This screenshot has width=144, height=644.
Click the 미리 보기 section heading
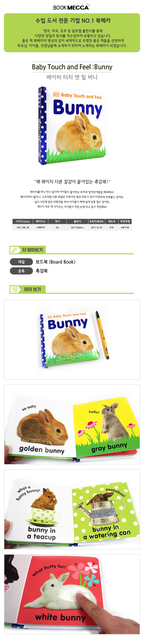[x=32, y=289]
